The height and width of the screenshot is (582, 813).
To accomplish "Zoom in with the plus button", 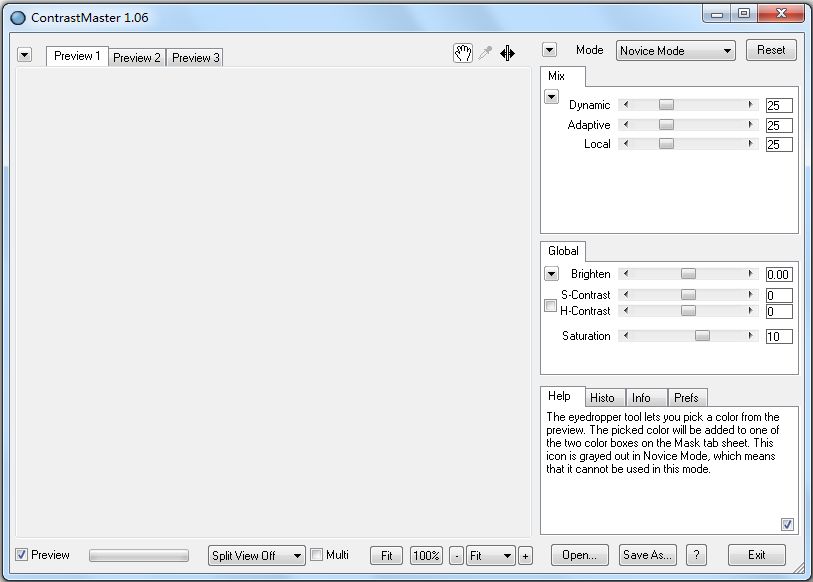I will pyautogui.click(x=525, y=556).
